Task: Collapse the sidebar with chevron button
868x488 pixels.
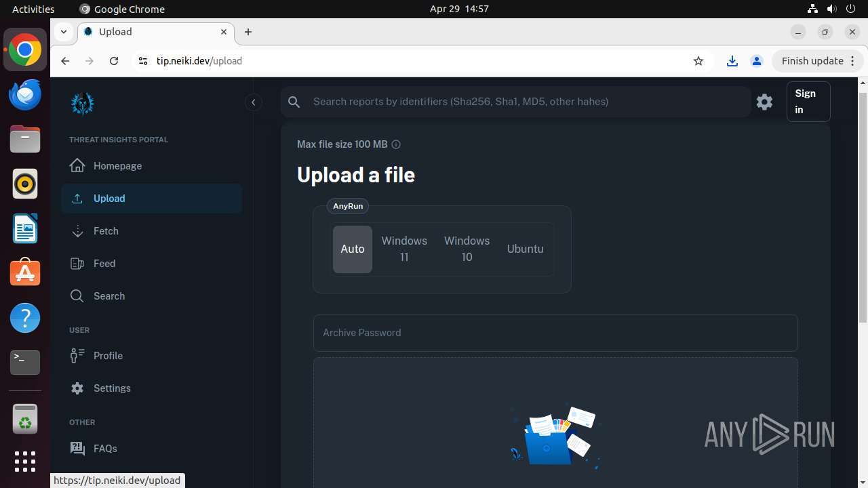Action: coord(253,102)
